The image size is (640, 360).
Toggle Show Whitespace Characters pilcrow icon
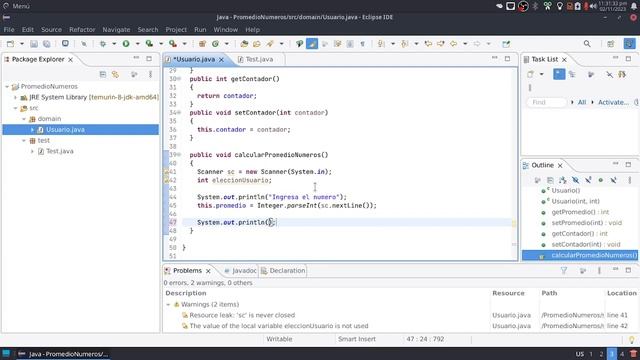click(x=362, y=44)
